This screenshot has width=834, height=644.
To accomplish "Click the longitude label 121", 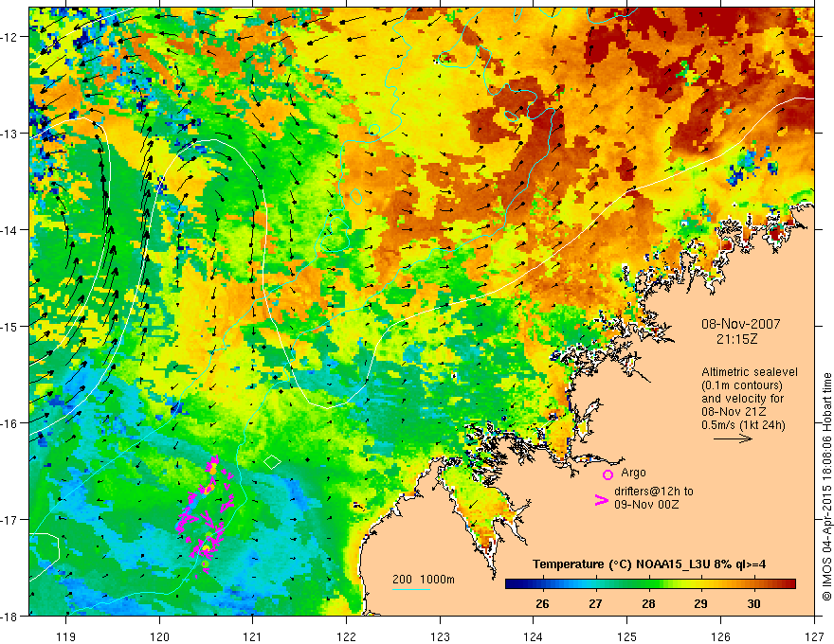I will 253,636.
